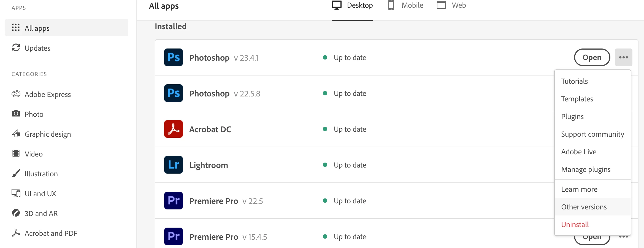
Task: Click Photoshop v 23.4.1 app icon
Action: (x=174, y=57)
